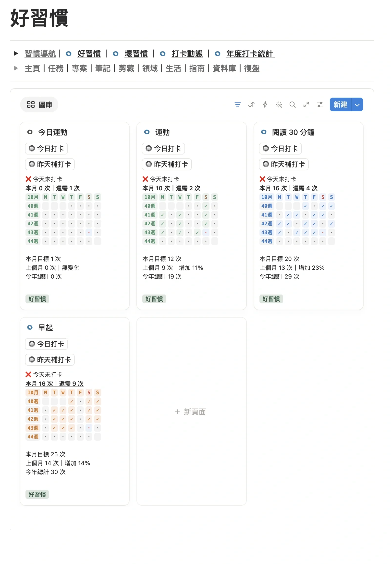Viewport: 392px width, 564px height.
Task: Click the 新建 button
Action: (x=341, y=105)
